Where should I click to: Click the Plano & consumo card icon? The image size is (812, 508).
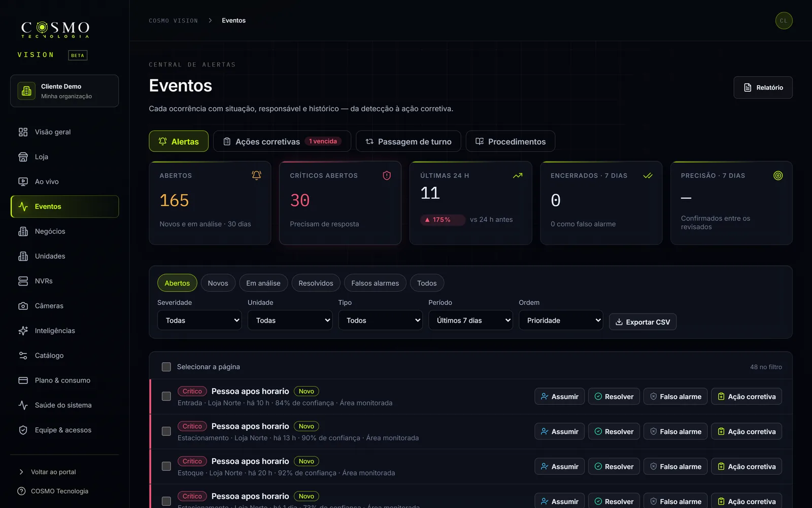[x=23, y=380]
